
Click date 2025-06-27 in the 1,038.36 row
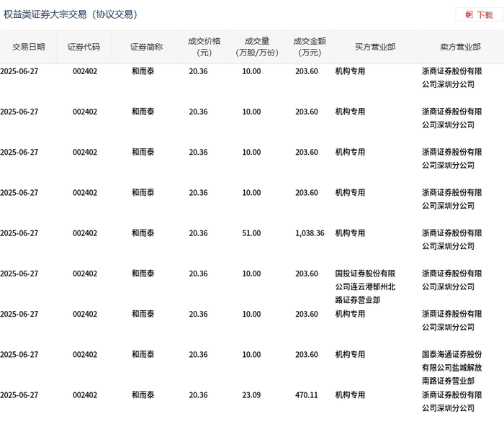(x=19, y=233)
